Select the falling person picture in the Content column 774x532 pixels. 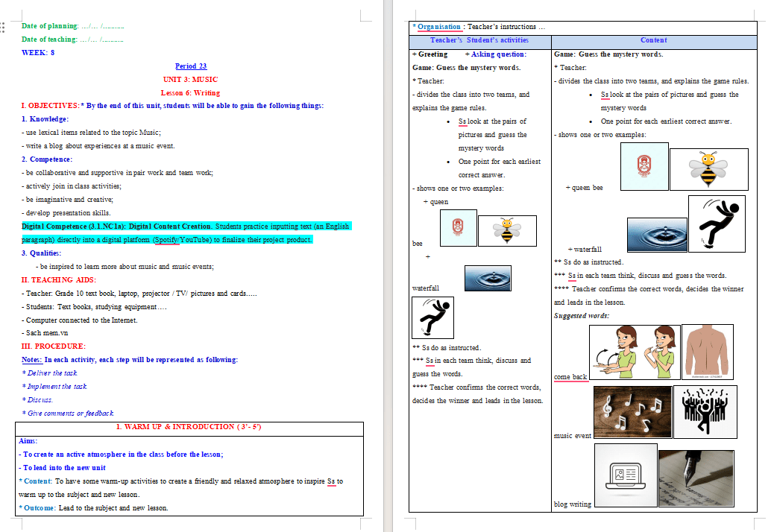tap(717, 224)
